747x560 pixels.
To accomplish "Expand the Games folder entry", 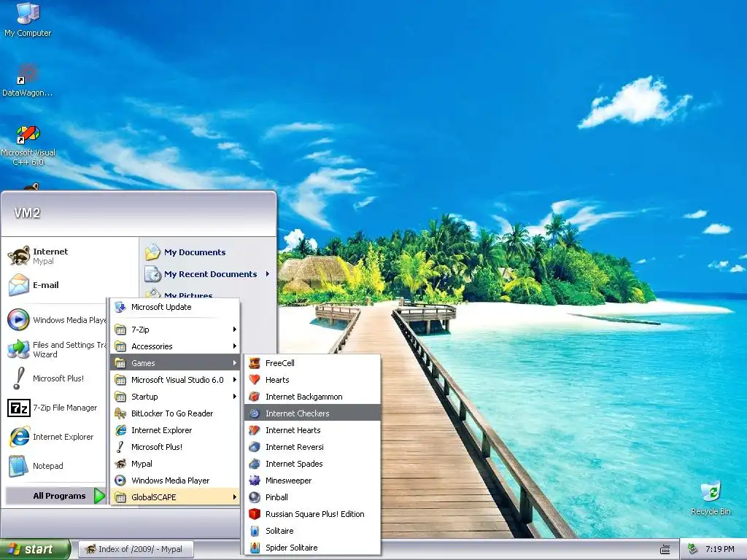I will [x=175, y=363].
